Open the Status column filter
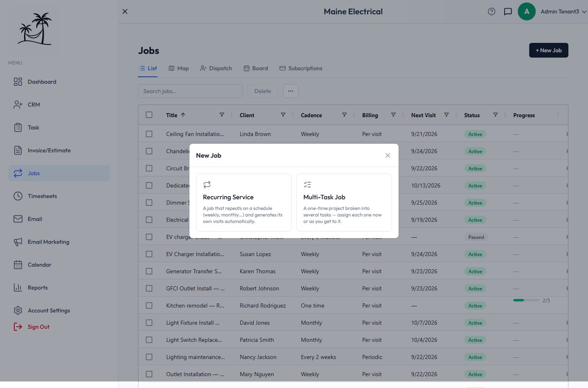Screen dimensions: 588x388 (495, 115)
